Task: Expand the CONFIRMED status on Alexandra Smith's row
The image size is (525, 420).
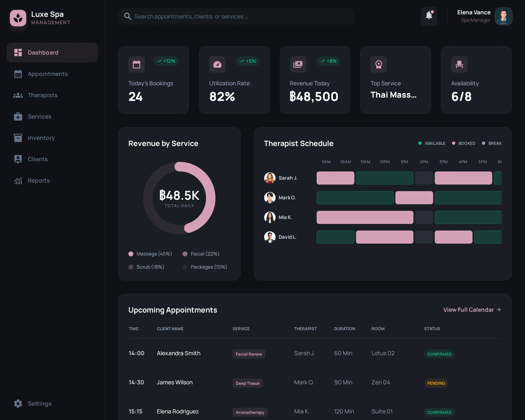Action: click(439, 354)
